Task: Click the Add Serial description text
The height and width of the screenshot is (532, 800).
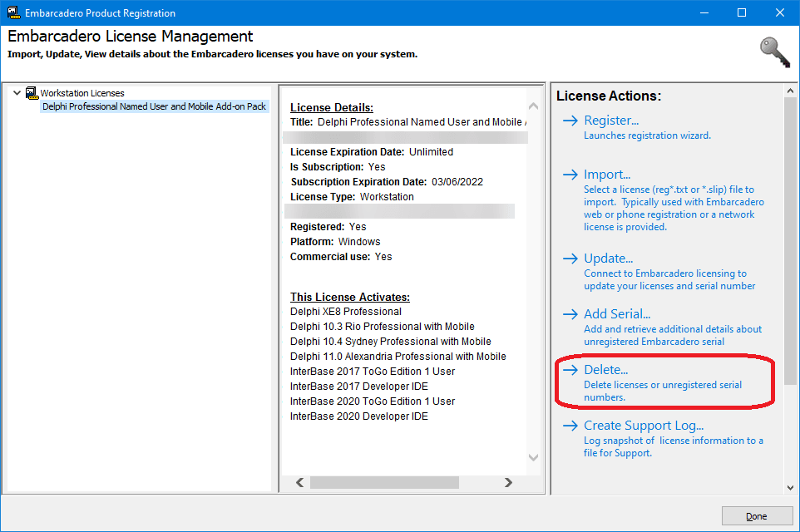Action: pyautogui.click(x=673, y=335)
